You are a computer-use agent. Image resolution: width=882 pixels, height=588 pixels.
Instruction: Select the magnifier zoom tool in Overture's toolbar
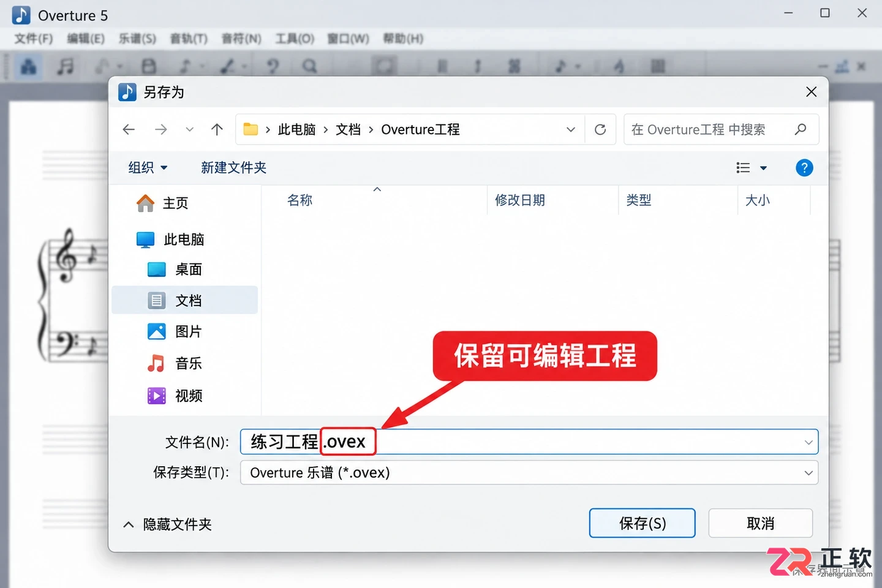(309, 66)
